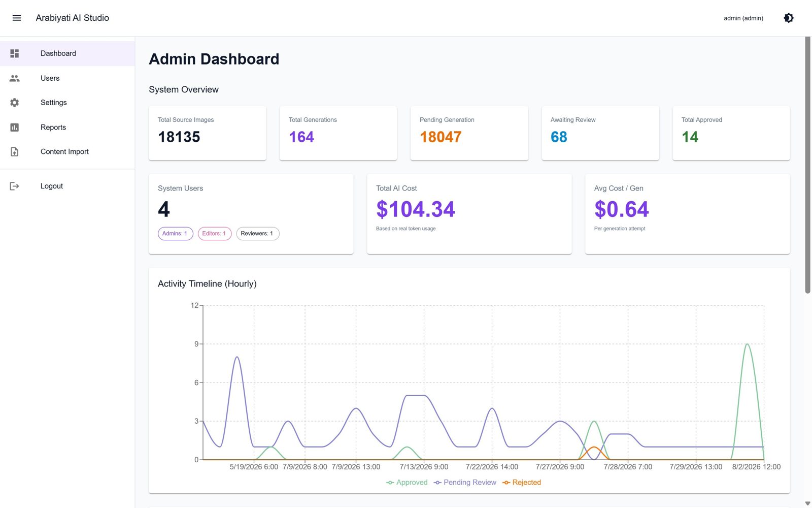Click the System Users count 4

coord(164,209)
